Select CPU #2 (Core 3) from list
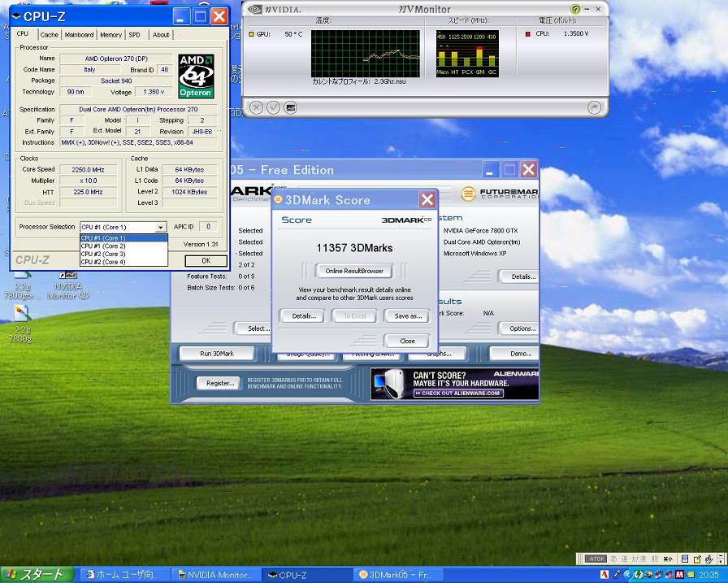 tap(123, 255)
